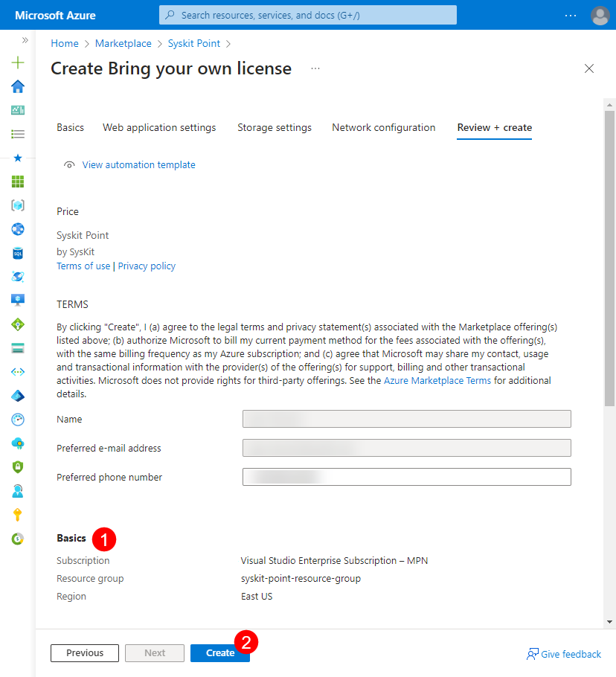This screenshot has height=677, width=616.
Task: Open All resources via the green grid icon
Action: [x=17, y=181]
